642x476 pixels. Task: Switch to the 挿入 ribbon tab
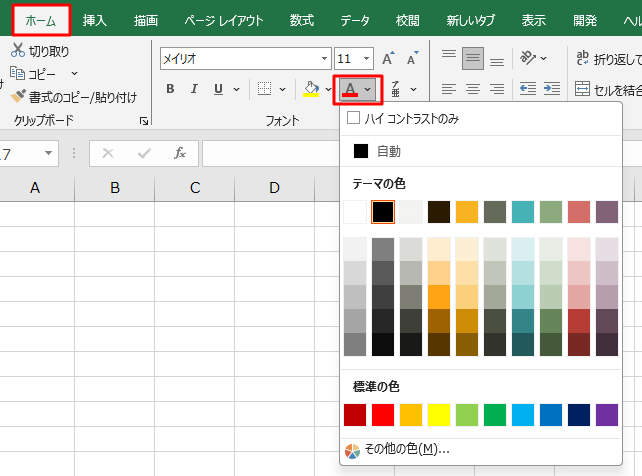click(95, 19)
